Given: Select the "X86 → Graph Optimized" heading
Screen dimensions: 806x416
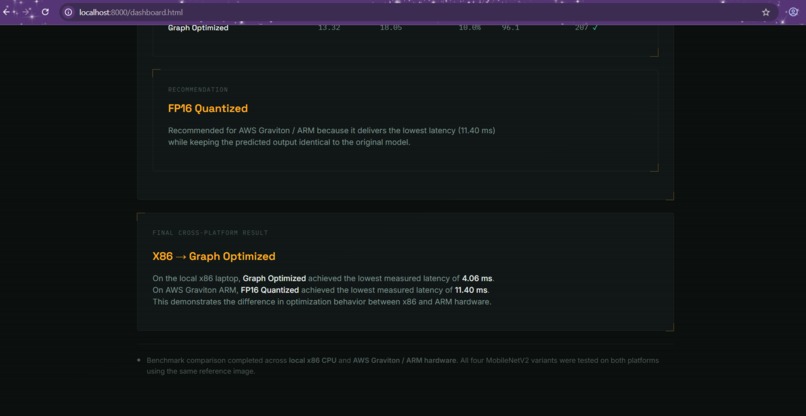Looking at the screenshot, I should click(214, 257).
